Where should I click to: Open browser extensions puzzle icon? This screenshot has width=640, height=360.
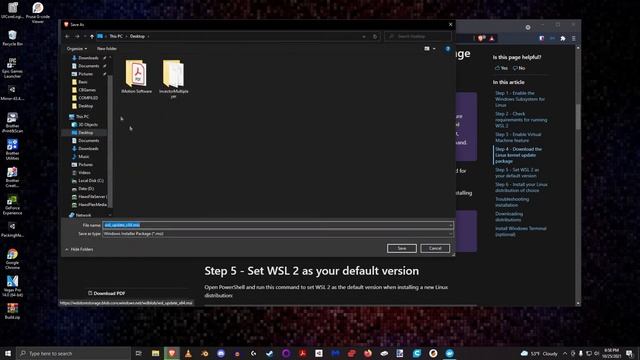563,38
